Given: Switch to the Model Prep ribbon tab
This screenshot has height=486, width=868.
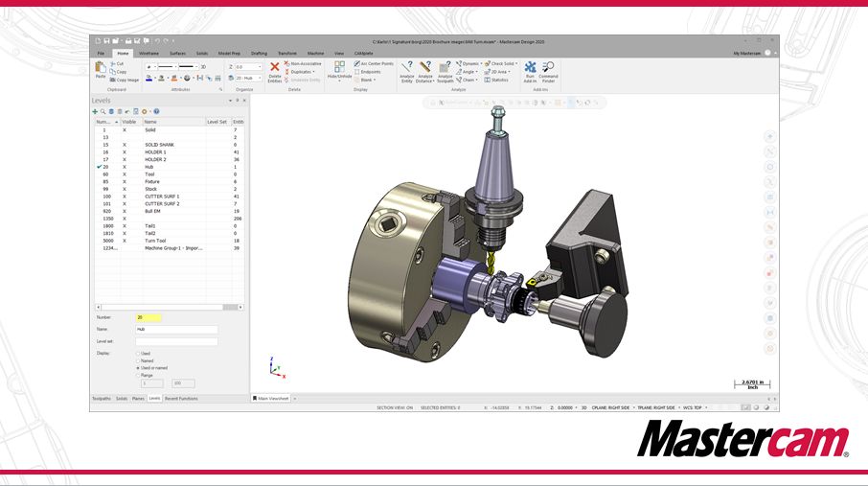Looking at the screenshot, I should [x=229, y=53].
